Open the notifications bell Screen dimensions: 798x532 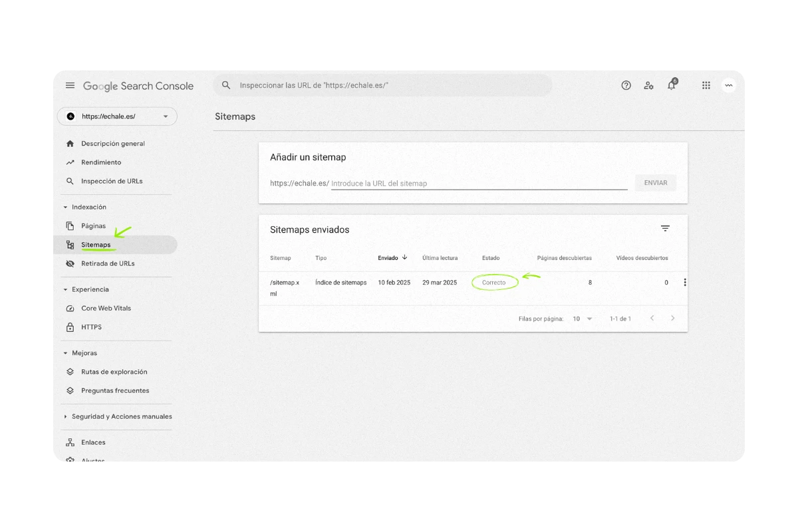pyautogui.click(x=672, y=84)
